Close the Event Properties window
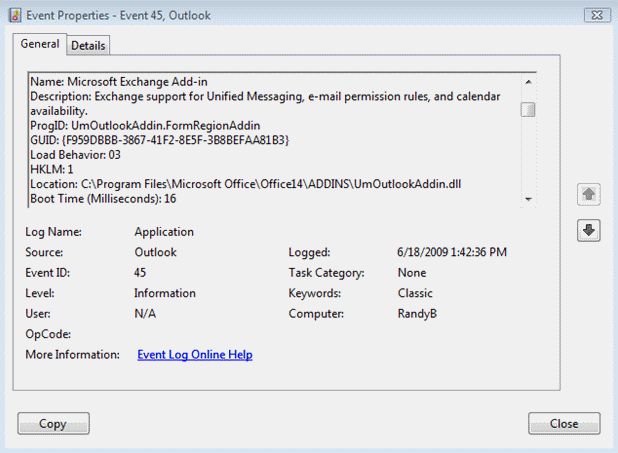 click(x=597, y=15)
